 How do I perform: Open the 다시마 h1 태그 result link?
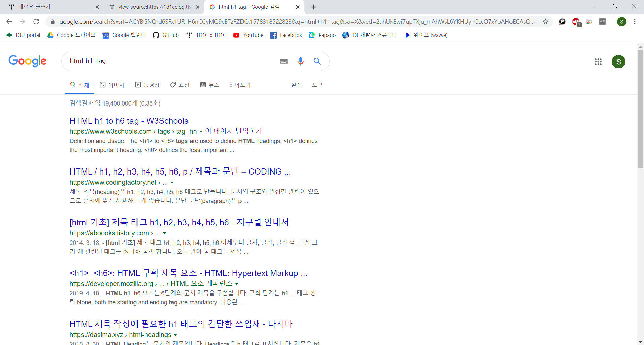tap(181, 324)
